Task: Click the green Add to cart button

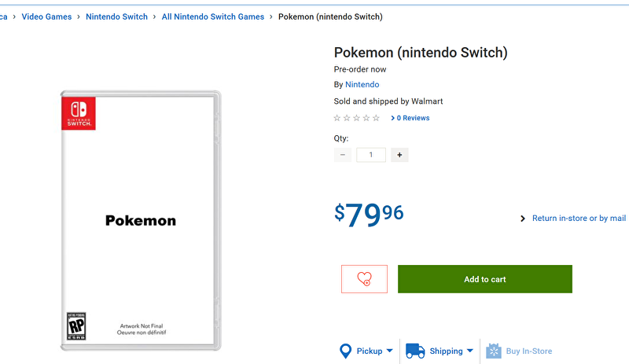Action: (x=485, y=279)
